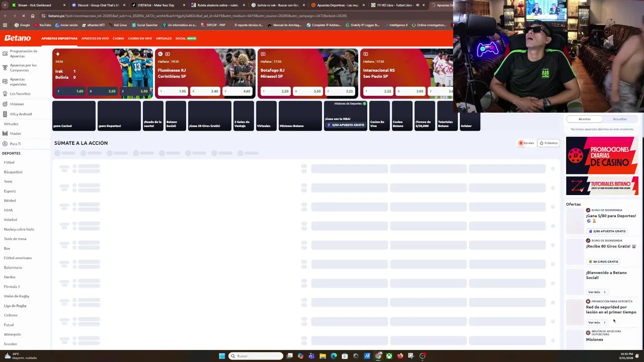Launch Copilot from the taskbar
The width and height of the screenshot is (644, 362).
300,356
